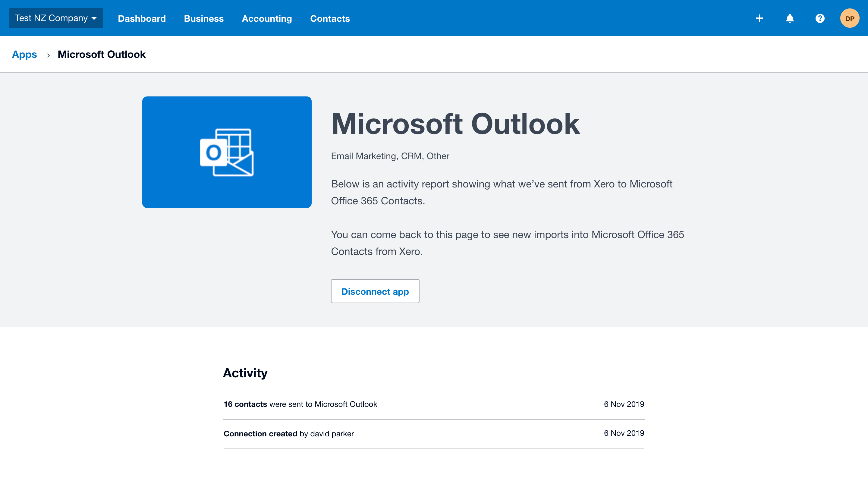Click the plus create-new icon
Image resolution: width=868 pixels, height=487 pixels.
759,18
